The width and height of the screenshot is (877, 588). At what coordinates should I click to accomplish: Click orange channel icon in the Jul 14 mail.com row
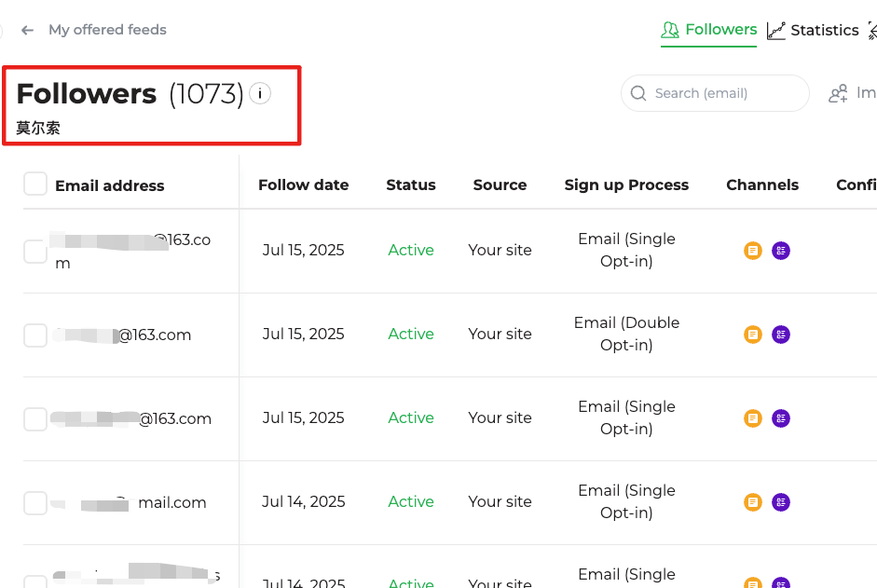click(x=753, y=502)
